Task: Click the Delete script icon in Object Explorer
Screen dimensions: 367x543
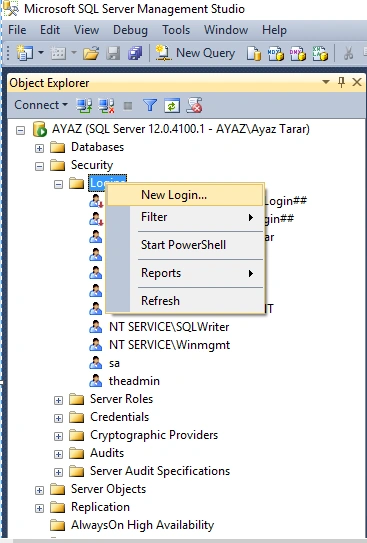Action: pos(194,105)
